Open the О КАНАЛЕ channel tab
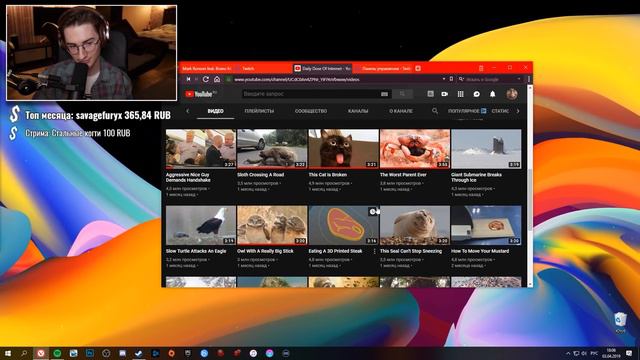640x360 pixels. tap(401, 111)
